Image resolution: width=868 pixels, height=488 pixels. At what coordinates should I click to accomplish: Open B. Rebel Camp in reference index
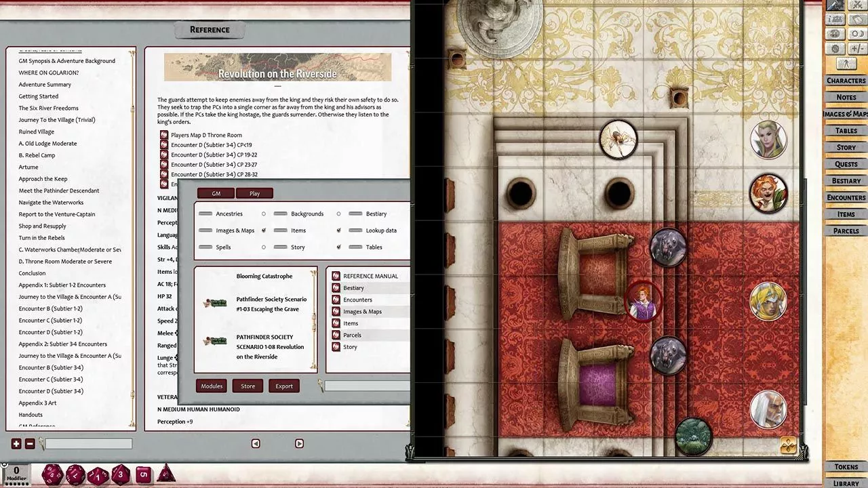click(x=37, y=155)
